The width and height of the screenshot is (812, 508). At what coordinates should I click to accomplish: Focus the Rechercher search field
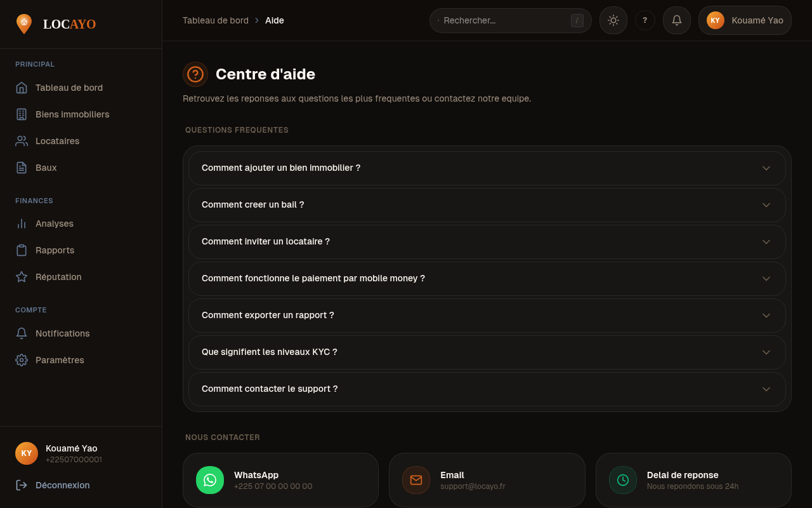(504, 20)
